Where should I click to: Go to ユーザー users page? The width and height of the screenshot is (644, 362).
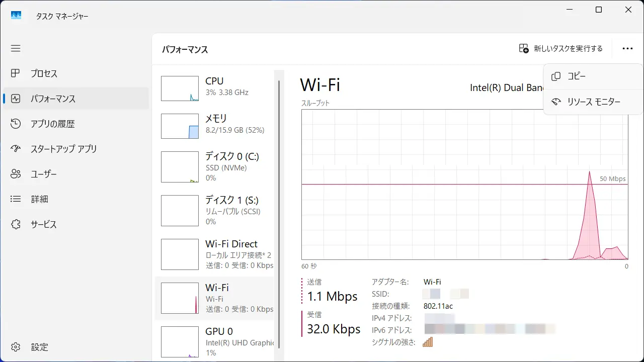(43, 174)
